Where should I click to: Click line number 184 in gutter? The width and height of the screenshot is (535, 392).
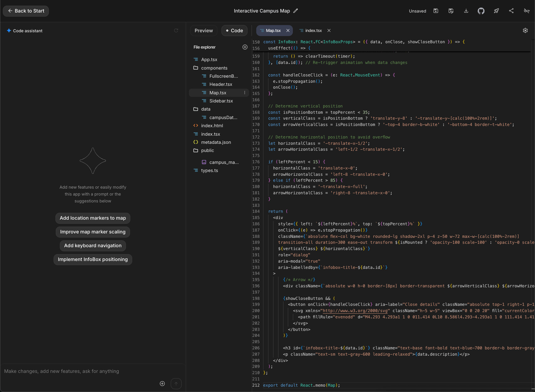256,212
